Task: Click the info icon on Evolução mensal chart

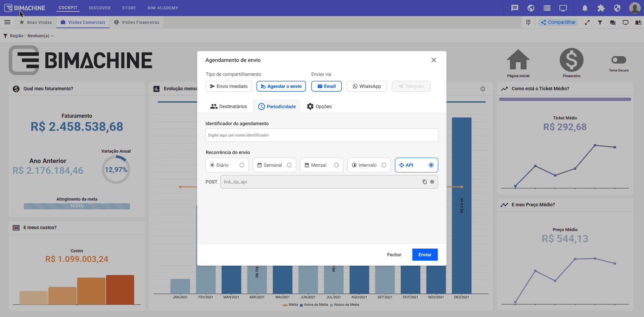Action: pos(483,89)
